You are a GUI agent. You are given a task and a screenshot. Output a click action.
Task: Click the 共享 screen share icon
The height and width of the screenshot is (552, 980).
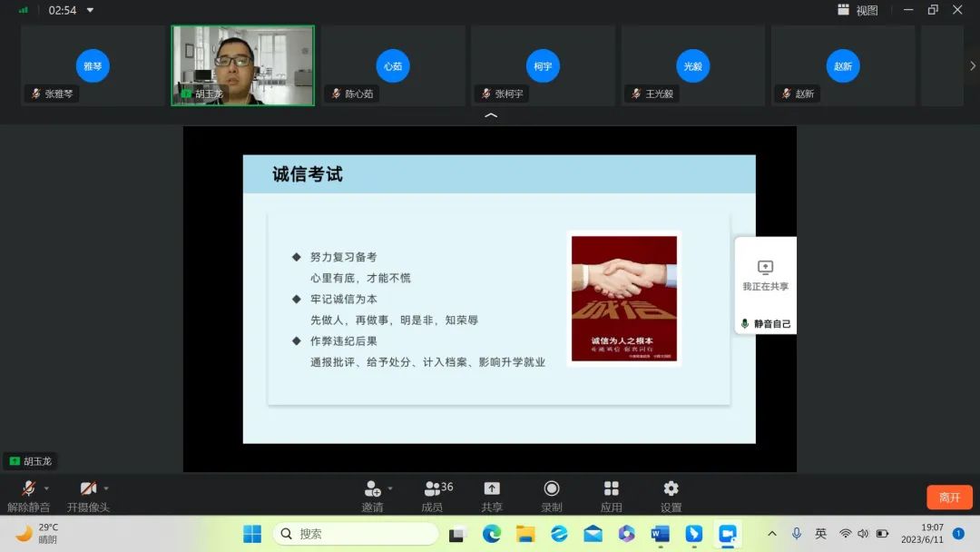tap(492, 489)
